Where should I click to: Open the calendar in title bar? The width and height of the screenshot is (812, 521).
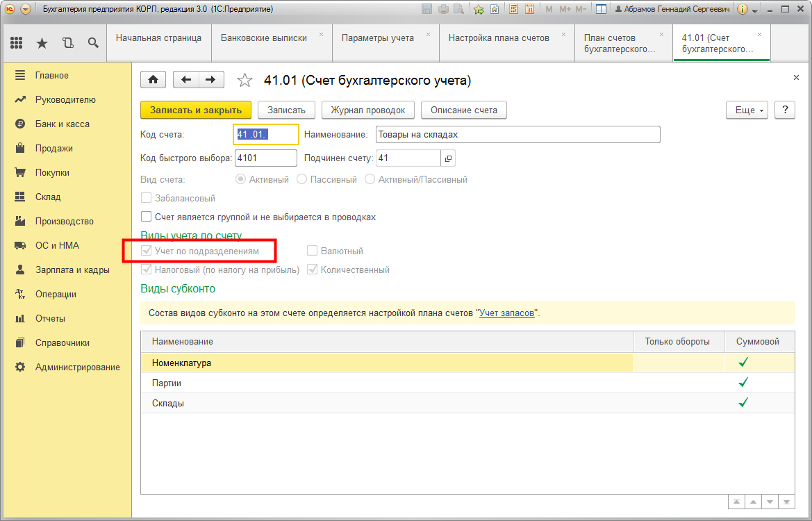pyautogui.click(x=529, y=9)
